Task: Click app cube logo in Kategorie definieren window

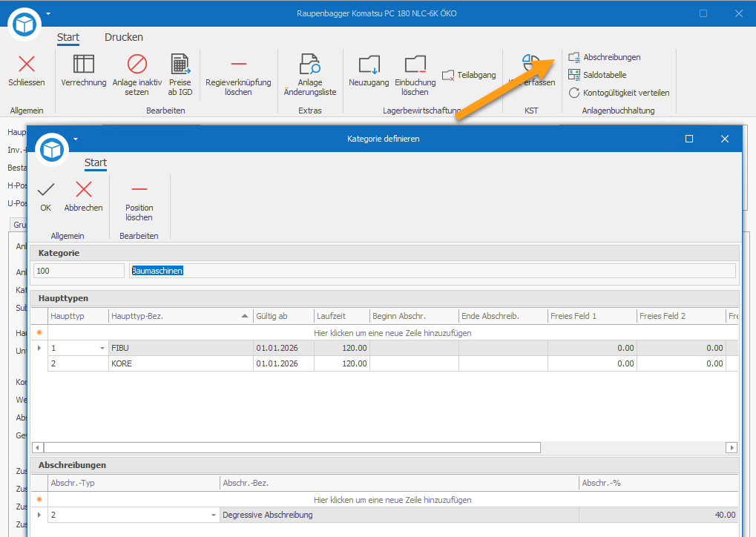Action: (x=52, y=150)
